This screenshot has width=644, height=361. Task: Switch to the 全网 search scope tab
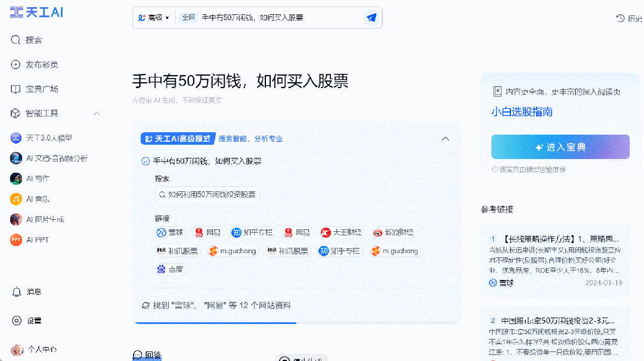coord(188,17)
